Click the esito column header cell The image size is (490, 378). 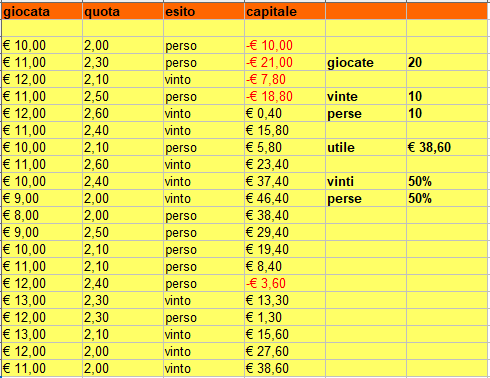coord(204,11)
